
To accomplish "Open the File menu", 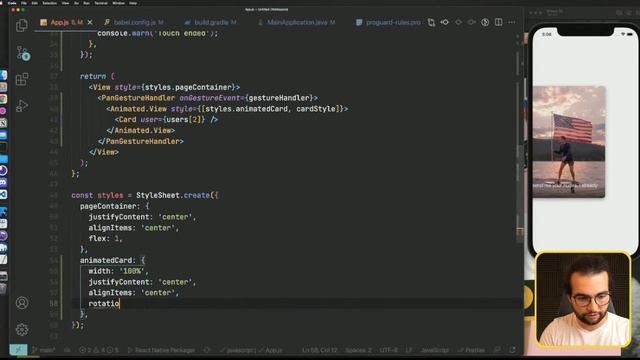I will 24,3.
